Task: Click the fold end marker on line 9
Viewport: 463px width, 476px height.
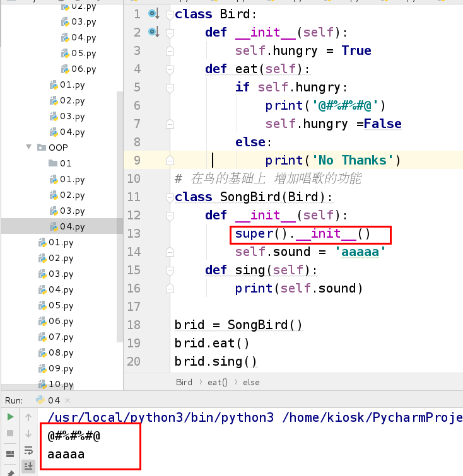Action: pos(170,160)
